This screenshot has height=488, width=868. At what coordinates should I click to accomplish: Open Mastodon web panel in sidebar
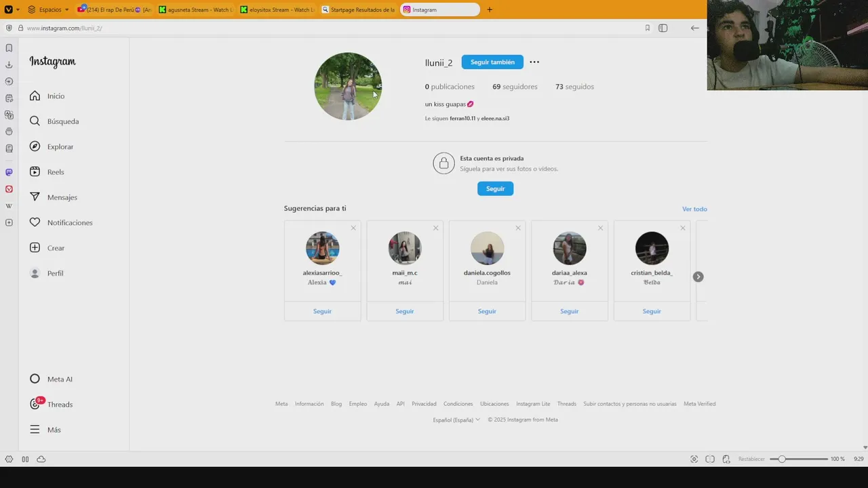(9, 172)
